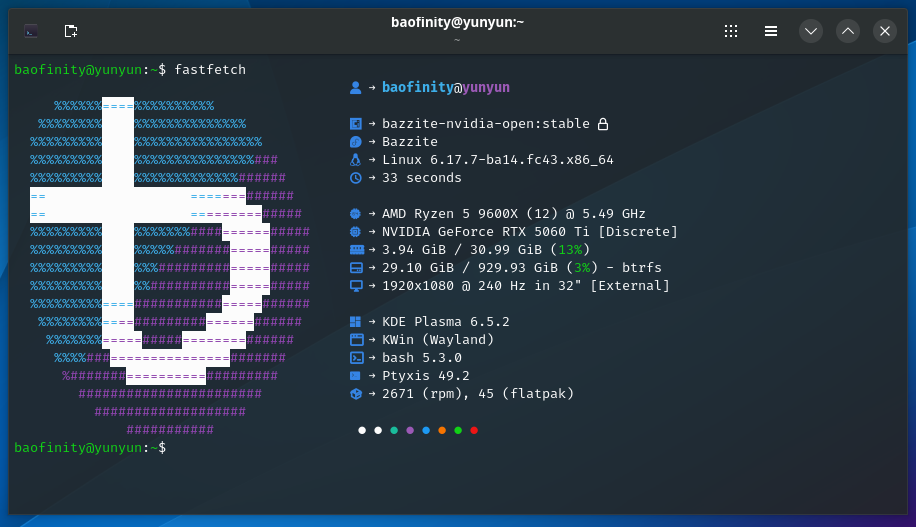Click the purple color dot in the palette row

coord(410,431)
